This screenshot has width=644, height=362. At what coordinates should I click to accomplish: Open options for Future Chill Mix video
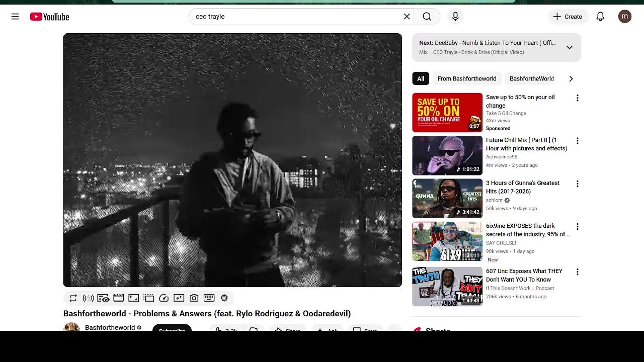577,141
